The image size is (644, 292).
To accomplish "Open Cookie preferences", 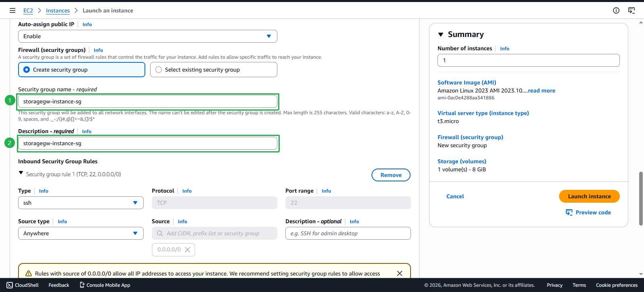I will click(617, 285).
